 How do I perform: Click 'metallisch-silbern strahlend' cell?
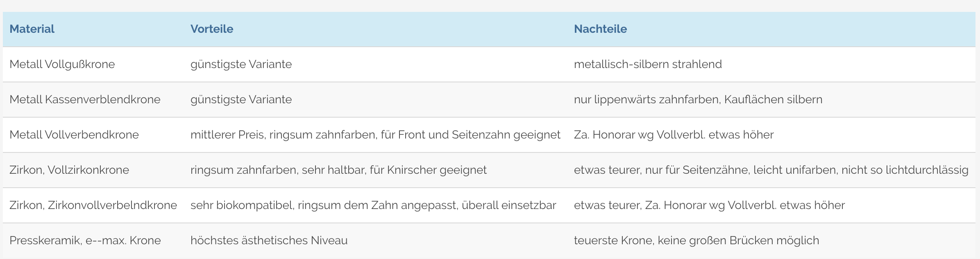(648, 64)
